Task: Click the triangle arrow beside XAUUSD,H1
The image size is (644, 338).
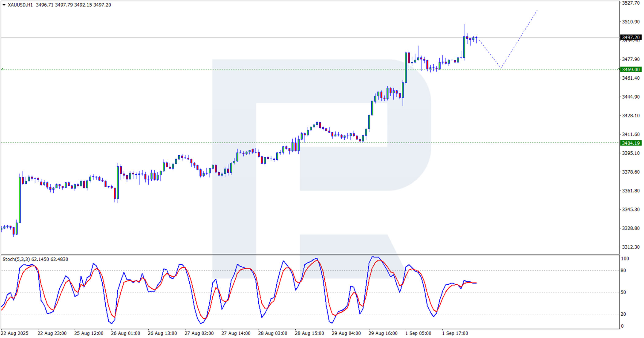Action: (4, 5)
